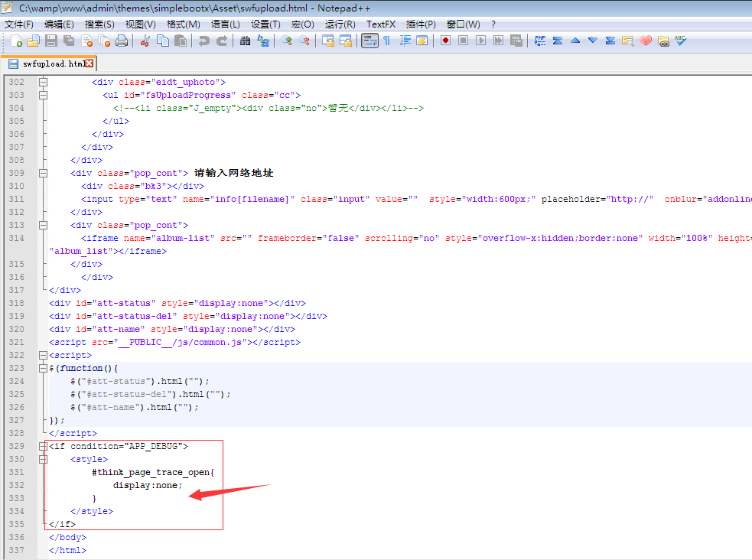This screenshot has width=752, height=560.
Task: Collapse the pop_cont div fold at line 309
Action: 43,173
